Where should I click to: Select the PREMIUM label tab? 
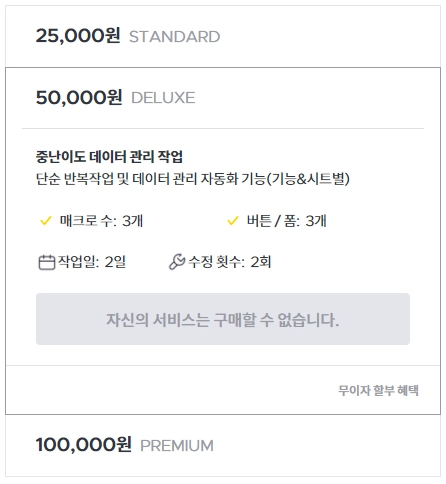(x=177, y=446)
